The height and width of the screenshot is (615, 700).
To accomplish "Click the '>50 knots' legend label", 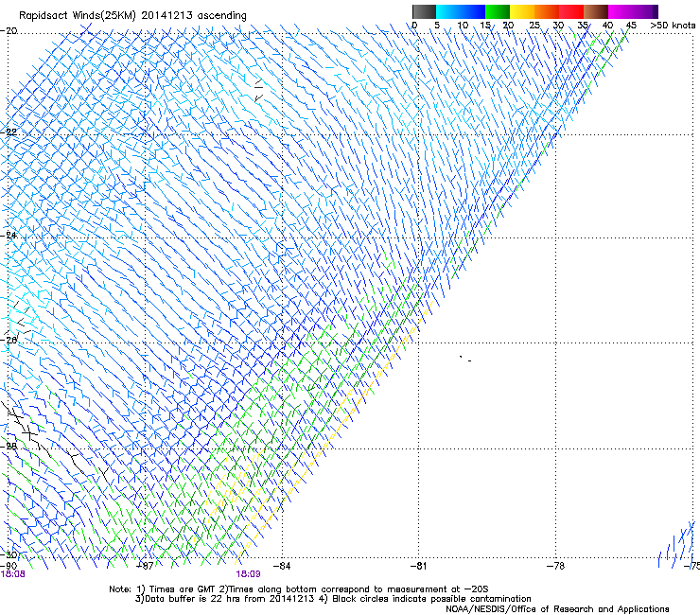I will [673, 26].
